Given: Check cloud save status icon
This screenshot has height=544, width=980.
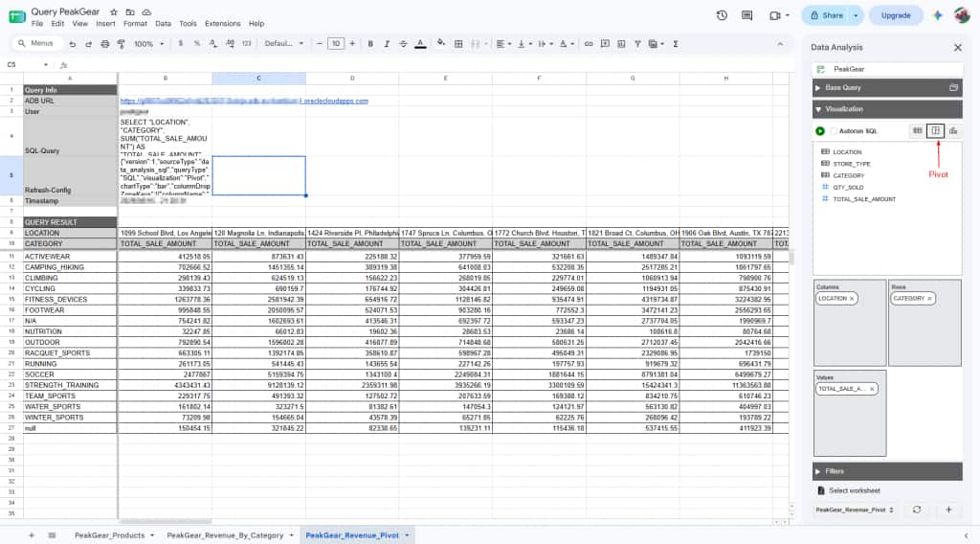Looking at the screenshot, I should 146,11.
